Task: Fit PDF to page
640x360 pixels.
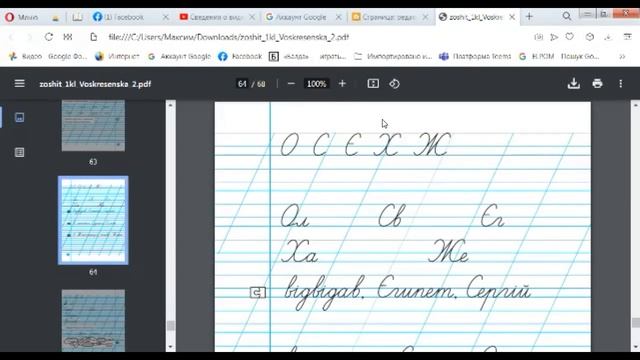Action: [373, 84]
